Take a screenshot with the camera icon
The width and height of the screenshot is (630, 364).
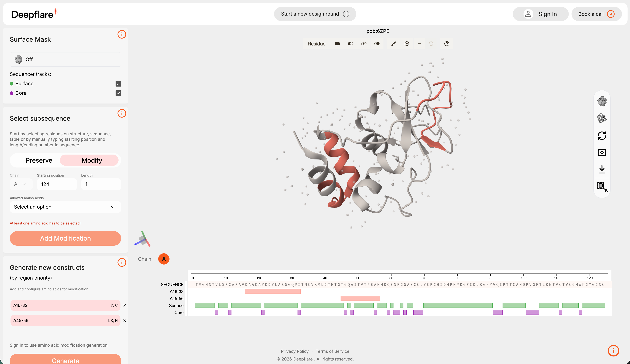(x=602, y=152)
